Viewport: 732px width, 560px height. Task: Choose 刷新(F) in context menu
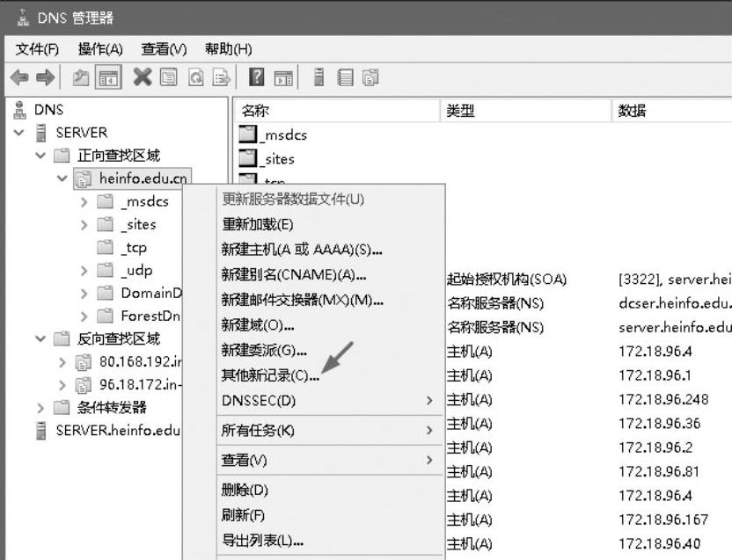pos(330,515)
